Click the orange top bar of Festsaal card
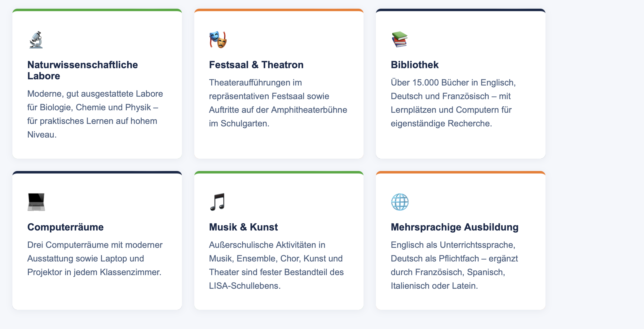The width and height of the screenshot is (644, 329). 279,10
